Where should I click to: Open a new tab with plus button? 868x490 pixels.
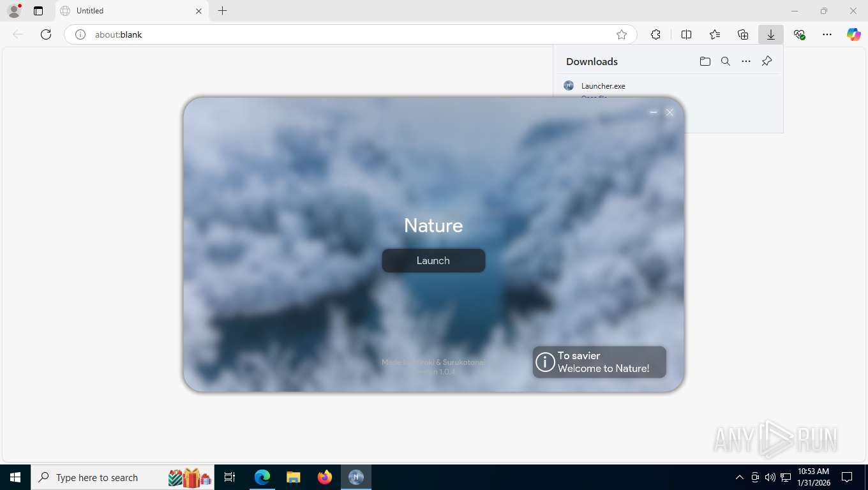222,11
